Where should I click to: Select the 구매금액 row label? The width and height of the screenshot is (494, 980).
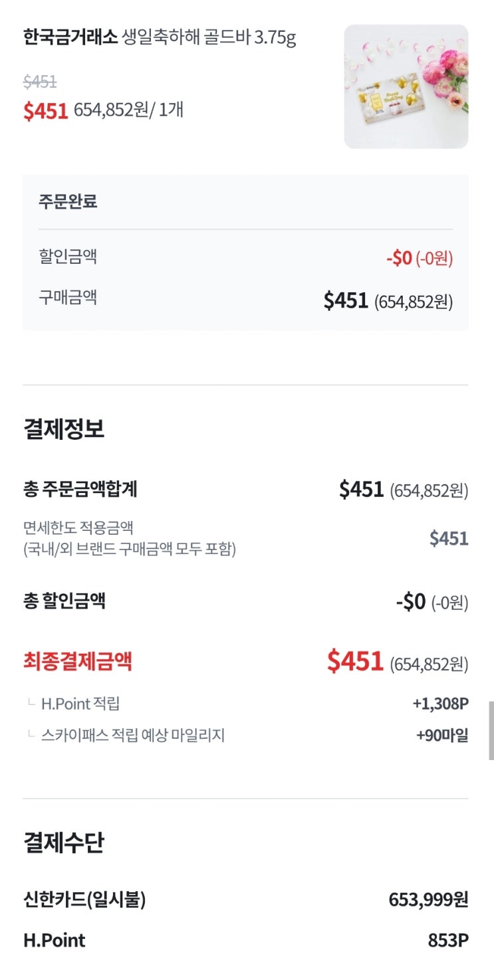68,297
